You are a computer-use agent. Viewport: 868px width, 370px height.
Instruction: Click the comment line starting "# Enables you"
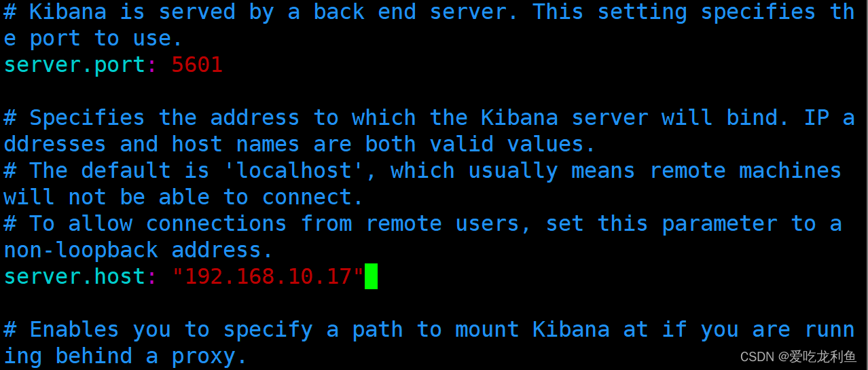pyautogui.click(x=429, y=329)
